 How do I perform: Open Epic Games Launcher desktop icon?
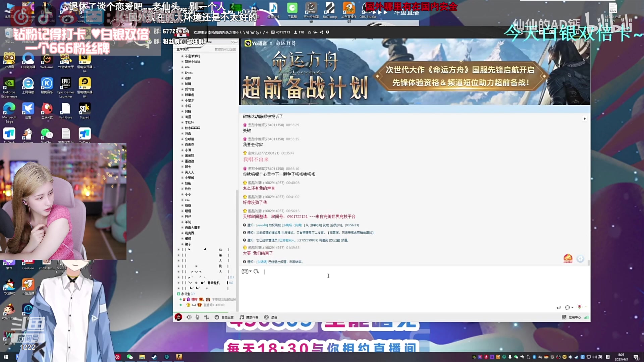66,88
